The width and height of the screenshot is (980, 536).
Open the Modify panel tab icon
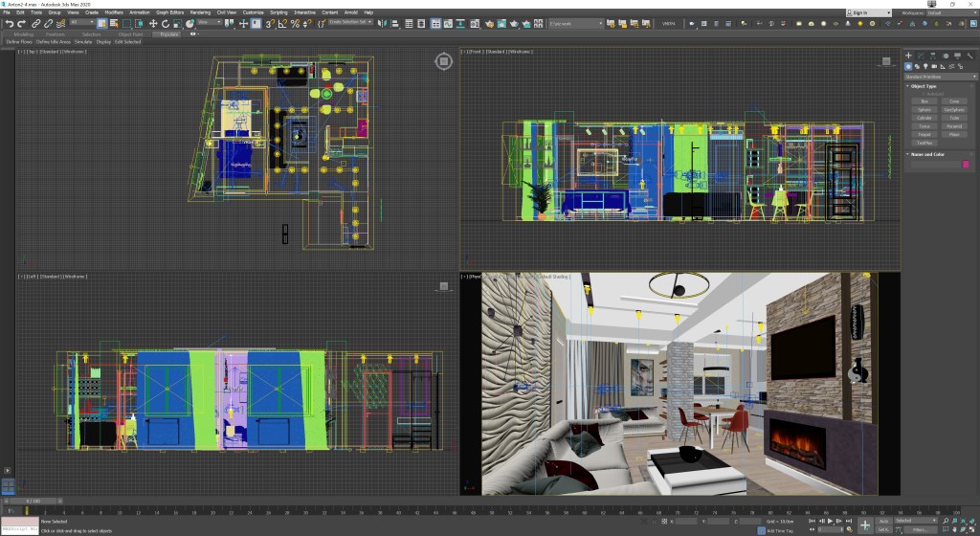pos(922,56)
